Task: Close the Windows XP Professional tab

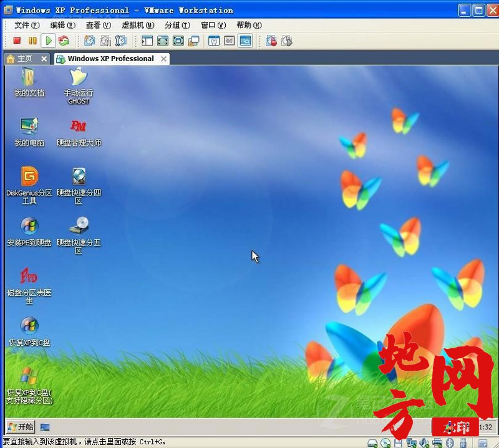Action: point(163,59)
